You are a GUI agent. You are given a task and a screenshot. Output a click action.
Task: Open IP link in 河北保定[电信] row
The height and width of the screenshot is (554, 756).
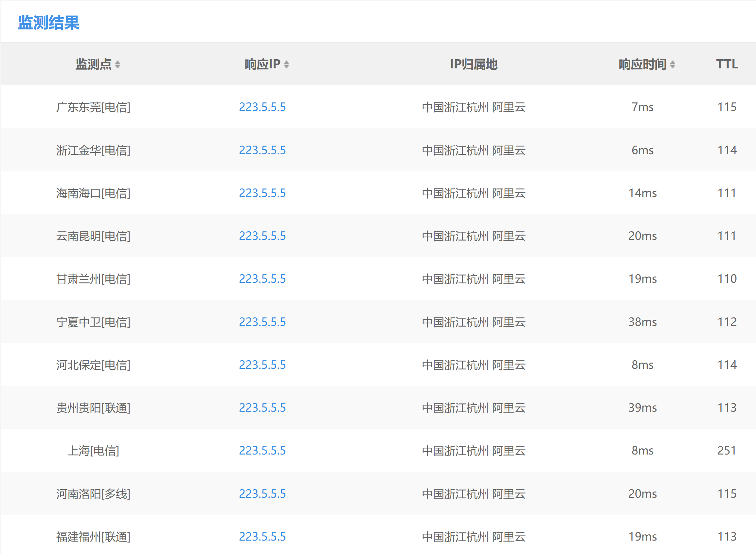262,365
